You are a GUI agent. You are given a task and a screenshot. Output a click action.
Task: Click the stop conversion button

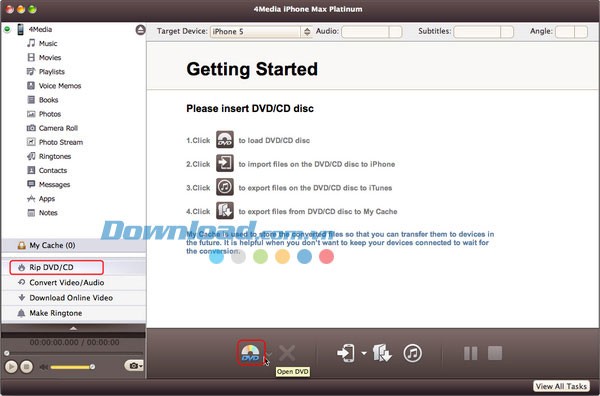coord(495,353)
